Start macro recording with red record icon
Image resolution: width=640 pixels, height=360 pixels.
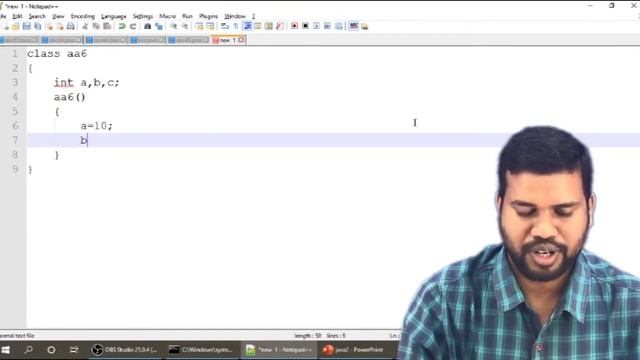coord(294,27)
